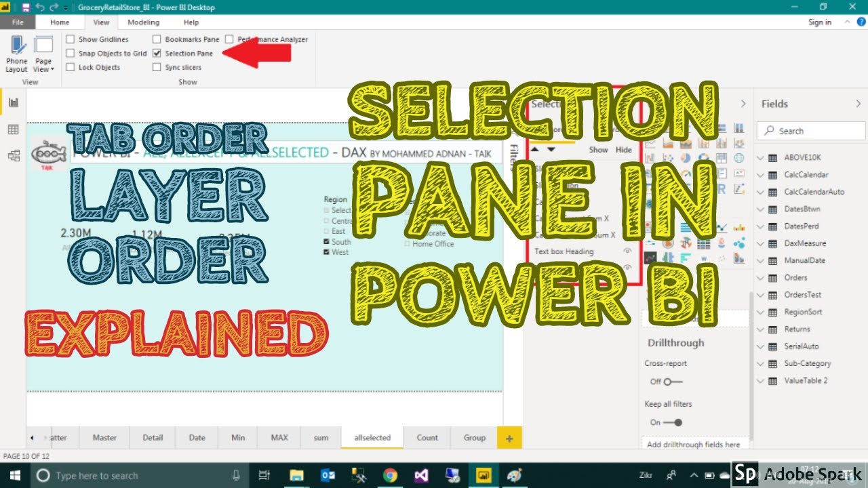
Task: Uncheck the Selection Pane checkbox
Action: pos(157,53)
